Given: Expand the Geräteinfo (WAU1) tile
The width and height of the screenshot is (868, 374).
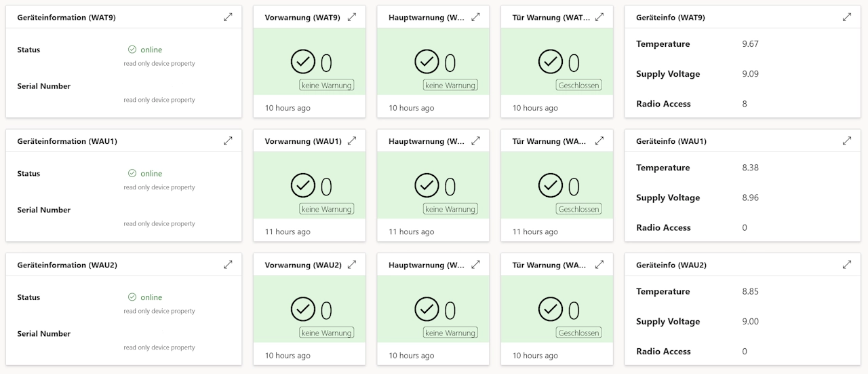Looking at the screenshot, I should (x=847, y=141).
